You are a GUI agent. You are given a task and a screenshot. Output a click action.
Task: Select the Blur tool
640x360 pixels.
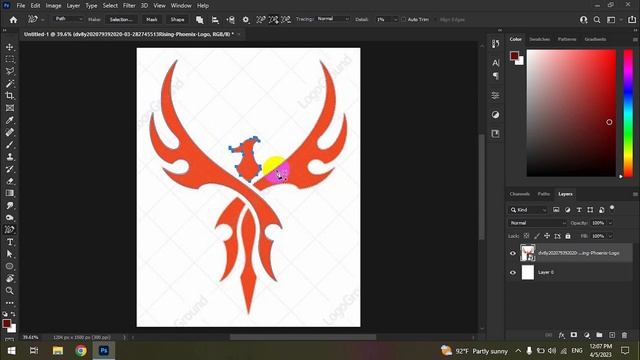click(9, 205)
